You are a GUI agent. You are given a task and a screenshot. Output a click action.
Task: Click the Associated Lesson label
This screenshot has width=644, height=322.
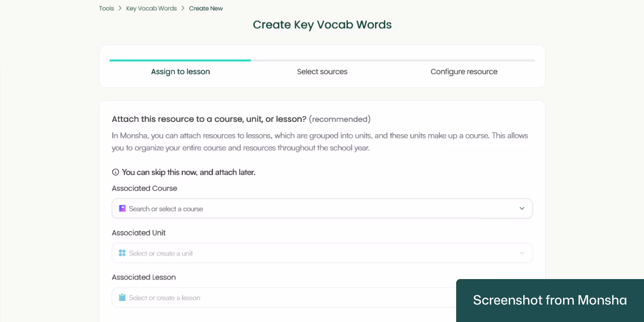tap(144, 277)
